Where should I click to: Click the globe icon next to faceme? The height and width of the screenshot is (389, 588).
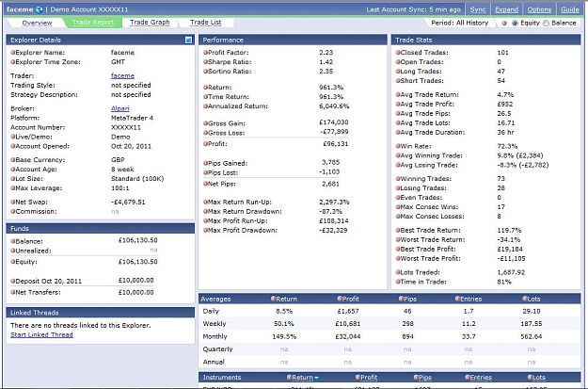pyautogui.click(x=39, y=9)
